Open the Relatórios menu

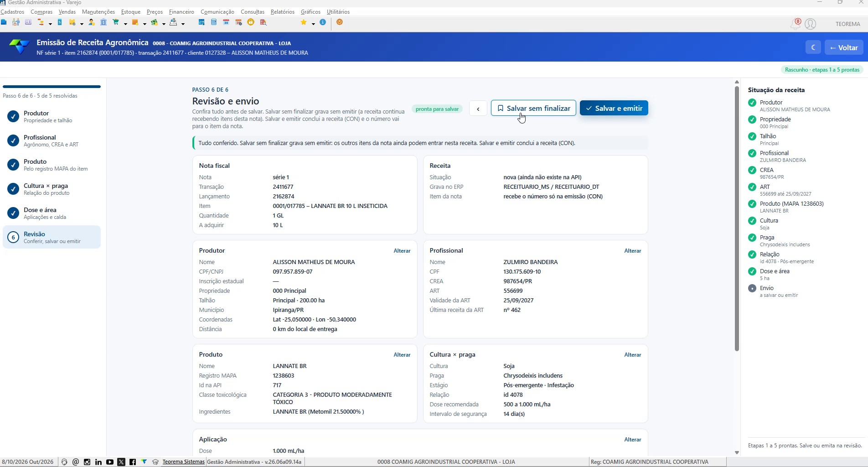pos(283,12)
